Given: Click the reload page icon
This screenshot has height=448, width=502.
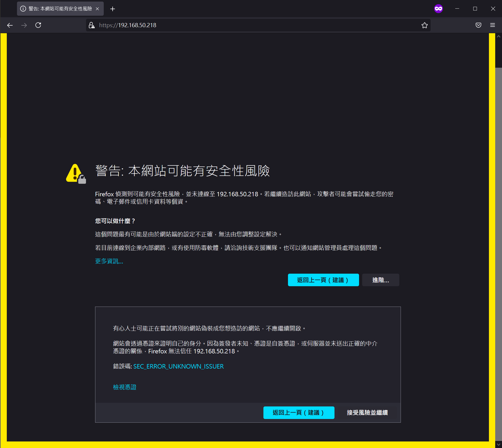Looking at the screenshot, I should [38, 25].
